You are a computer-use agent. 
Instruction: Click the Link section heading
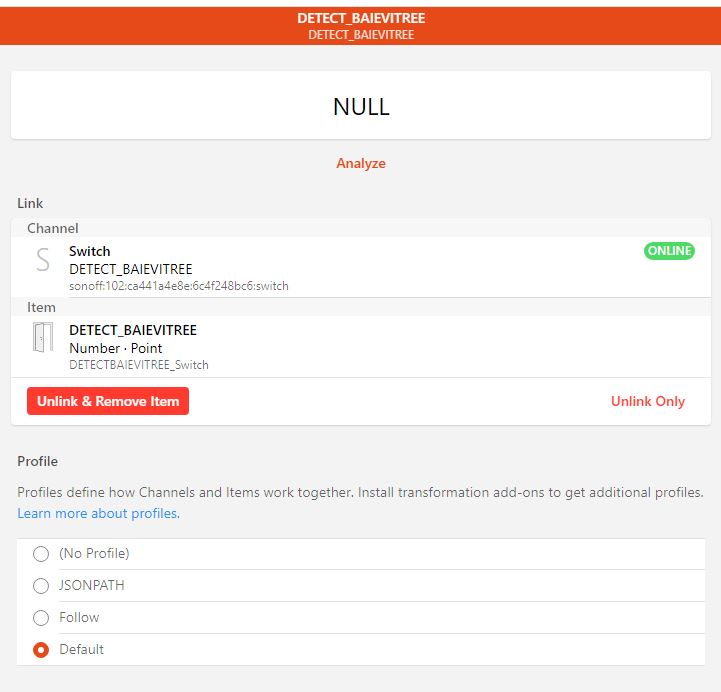30,203
